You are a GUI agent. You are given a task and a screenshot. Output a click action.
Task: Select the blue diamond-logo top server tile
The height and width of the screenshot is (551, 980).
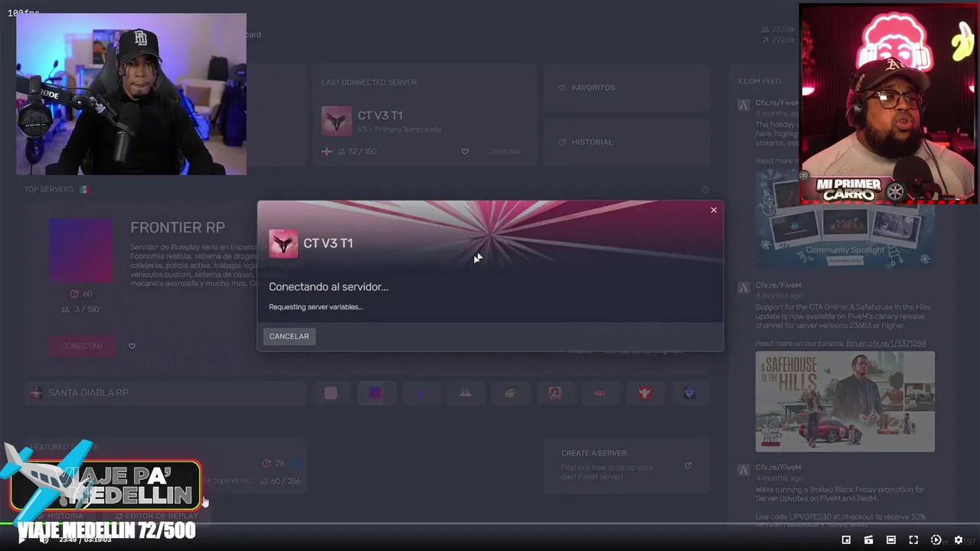click(690, 393)
